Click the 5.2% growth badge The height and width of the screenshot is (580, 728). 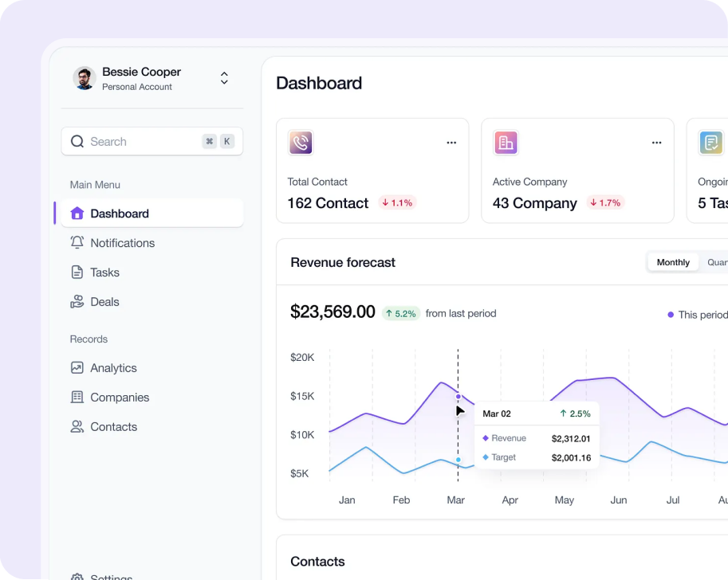(400, 313)
